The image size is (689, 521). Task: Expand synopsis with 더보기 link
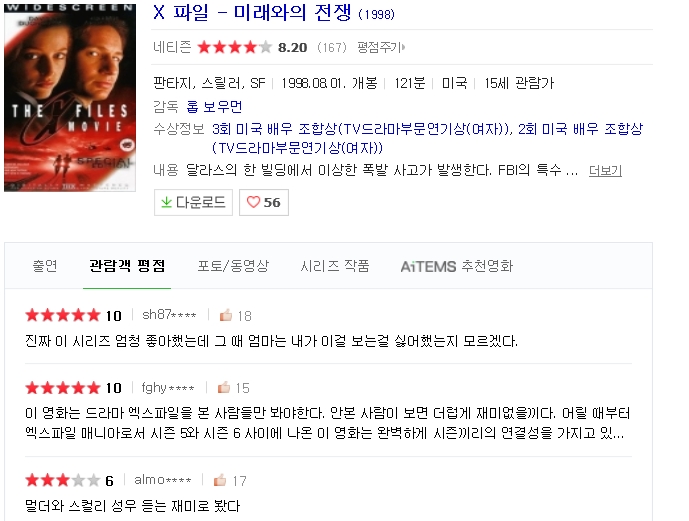[605, 170]
